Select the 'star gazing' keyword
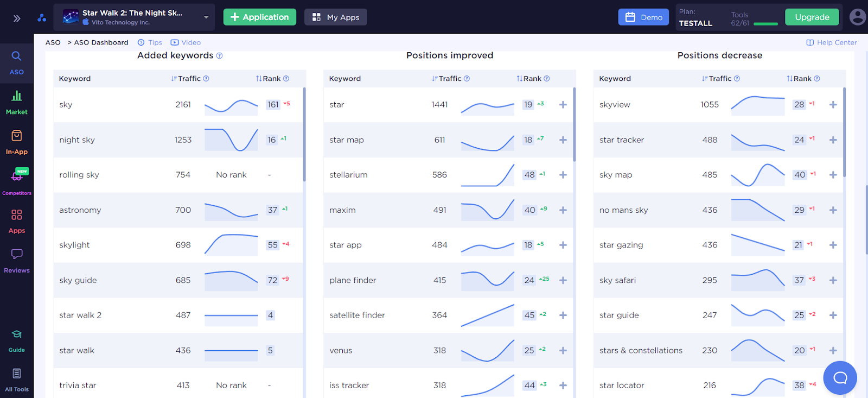The image size is (868, 398). tap(621, 245)
